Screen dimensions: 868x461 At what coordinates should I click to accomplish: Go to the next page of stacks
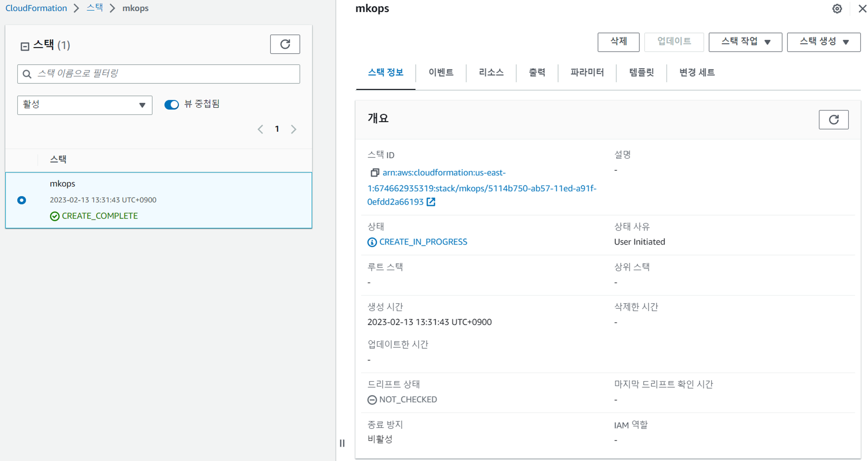(x=294, y=129)
